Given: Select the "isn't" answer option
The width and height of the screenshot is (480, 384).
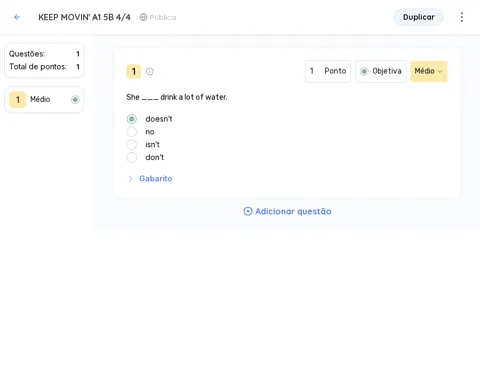Looking at the screenshot, I should 132,144.
